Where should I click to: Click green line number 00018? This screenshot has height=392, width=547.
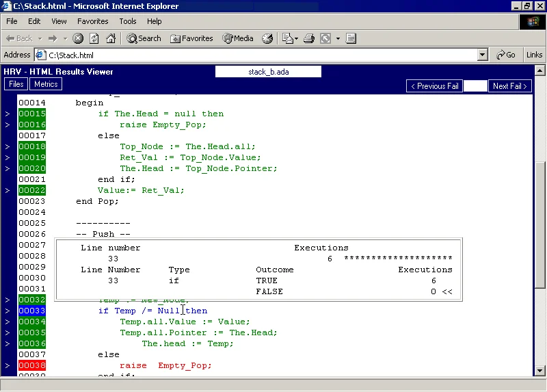pyautogui.click(x=32, y=146)
